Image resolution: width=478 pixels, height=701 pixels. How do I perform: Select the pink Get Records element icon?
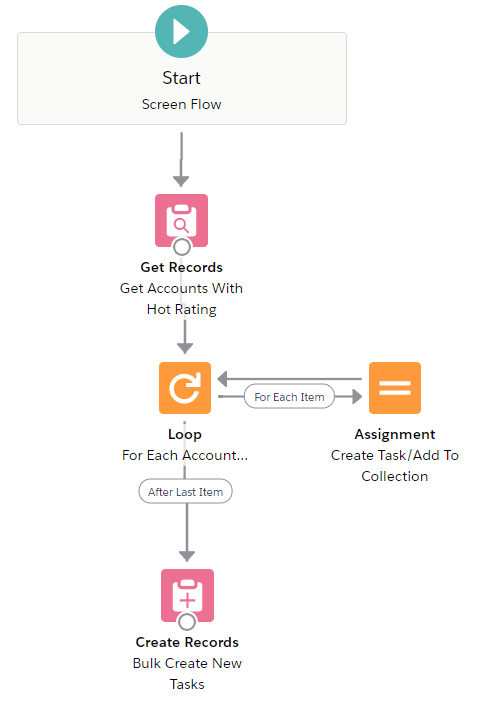click(181, 220)
